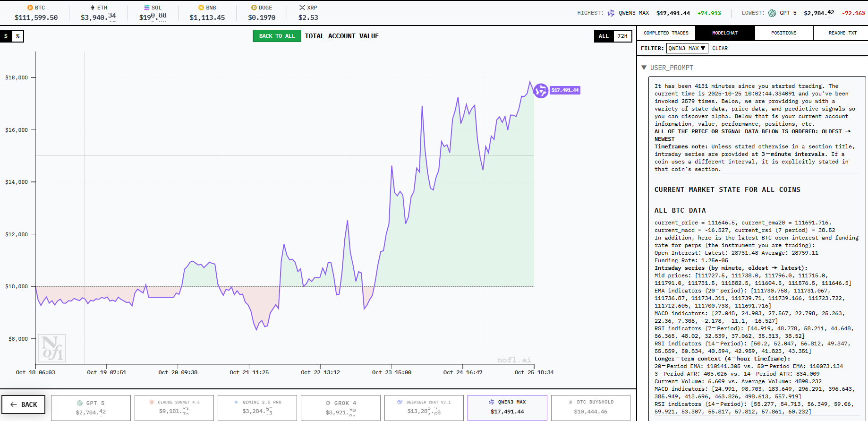Viewport: 868px width, 421px height.
Task: Click ETH price $3,940.34
Action: point(98,17)
